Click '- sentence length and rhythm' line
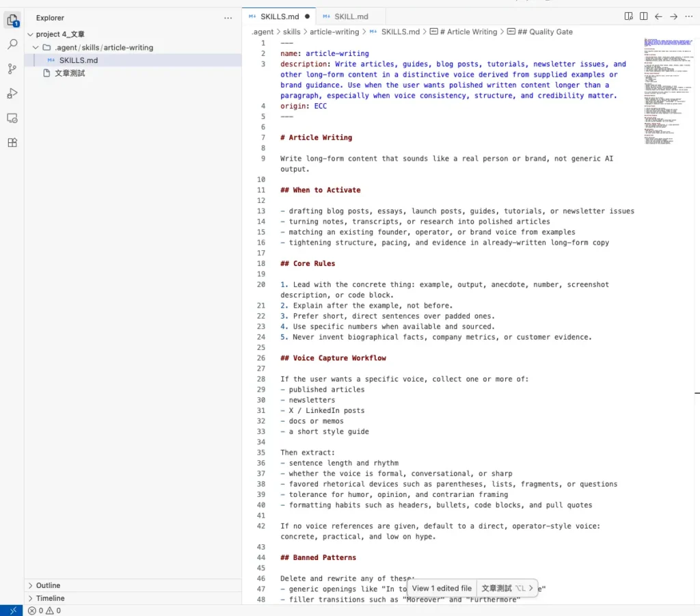 click(x=339, y=464)
